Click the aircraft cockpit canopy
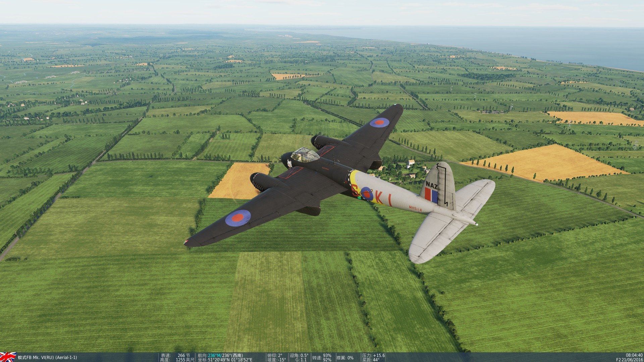Viewport: 644px width, 362px height. (x=305, y=155)
